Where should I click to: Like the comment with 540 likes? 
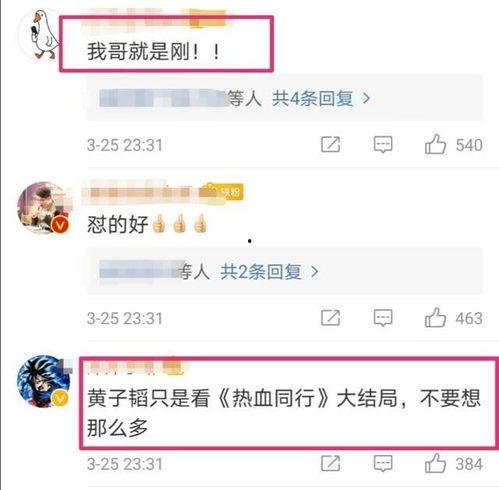click(x=435, y=145)
